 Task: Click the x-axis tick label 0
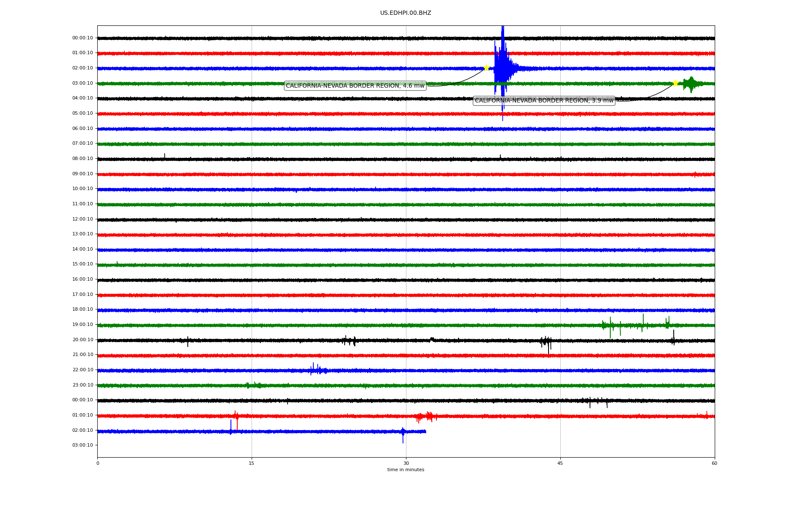[98, 464]
